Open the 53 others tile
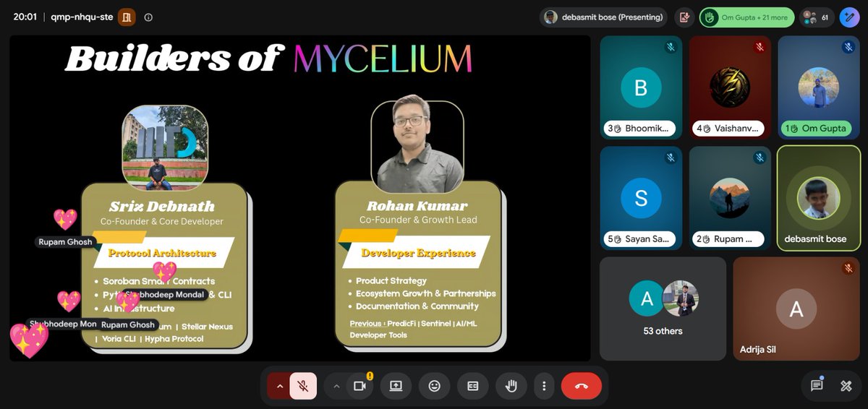Viewport: 868px width, 409px height. (x=663, y=309)
